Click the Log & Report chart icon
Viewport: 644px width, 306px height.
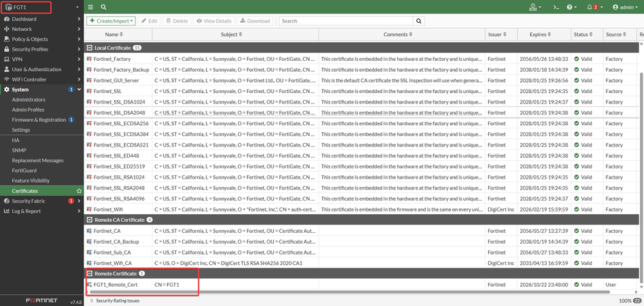tap(7, 211)
